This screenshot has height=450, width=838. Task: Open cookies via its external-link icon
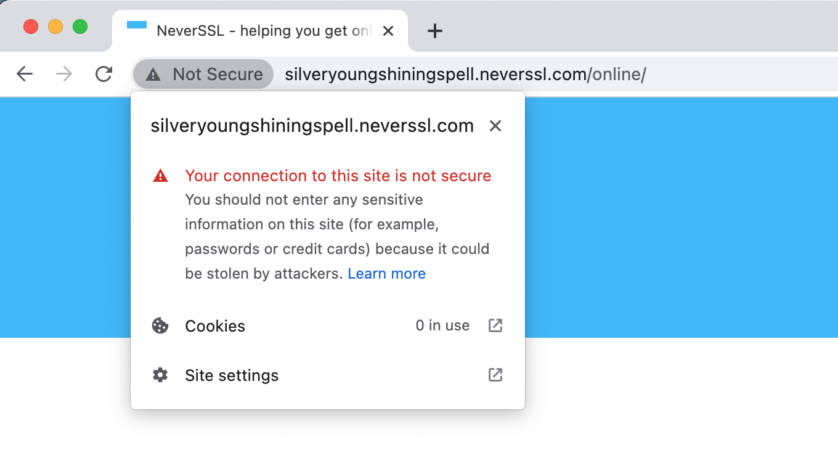495,325
